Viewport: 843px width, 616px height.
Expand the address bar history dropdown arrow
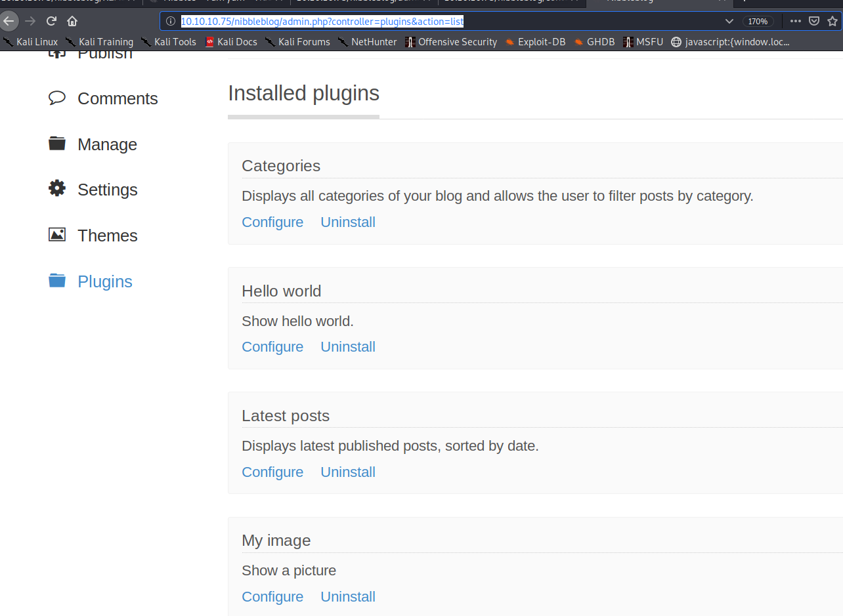pos(729,22)
